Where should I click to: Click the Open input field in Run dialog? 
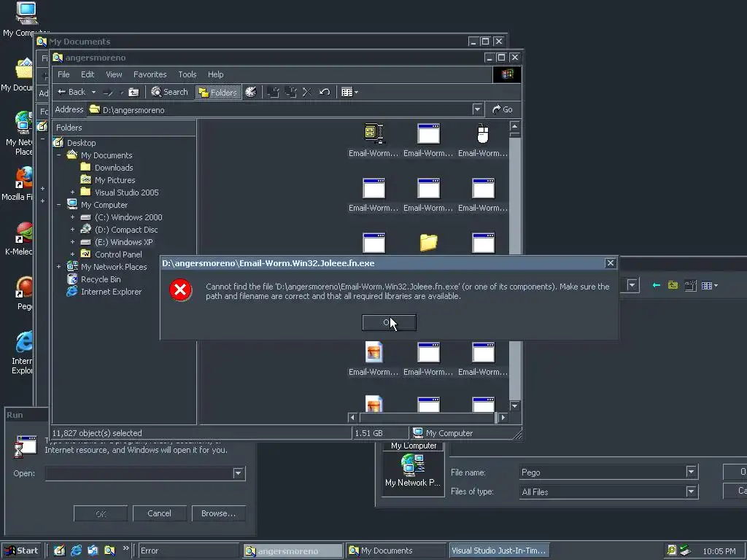[x=139, y=473]
